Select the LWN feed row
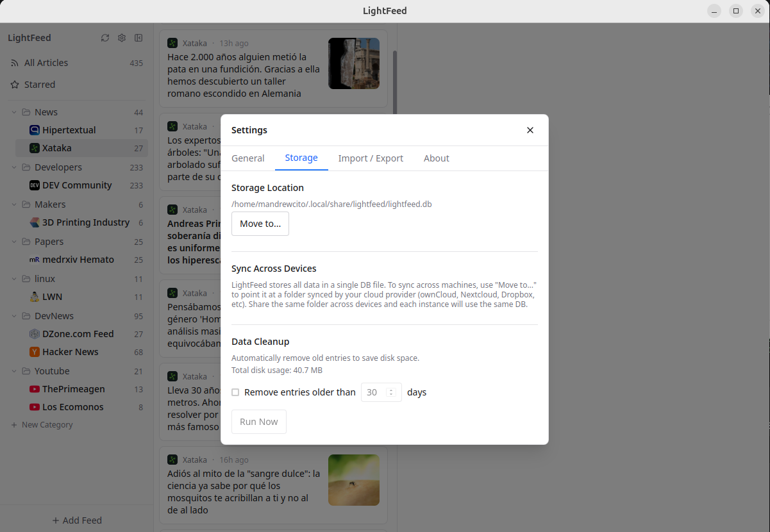 81,297
